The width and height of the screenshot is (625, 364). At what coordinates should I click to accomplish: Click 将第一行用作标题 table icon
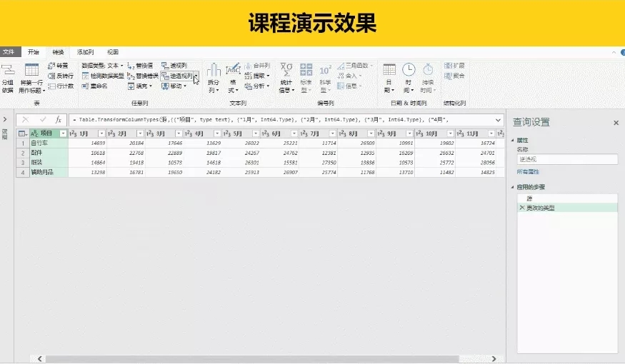[32, 70]
